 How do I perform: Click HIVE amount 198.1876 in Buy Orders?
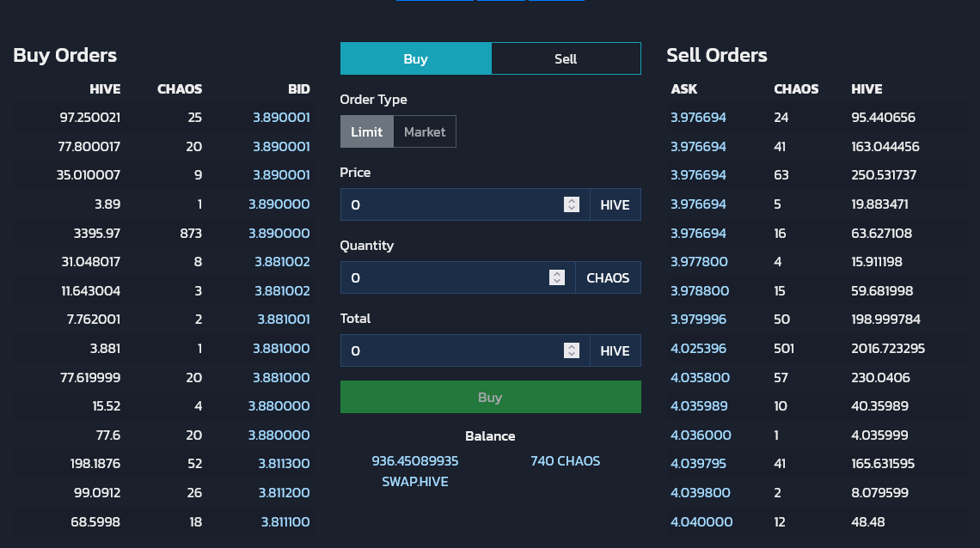click(x=95, y=464)
